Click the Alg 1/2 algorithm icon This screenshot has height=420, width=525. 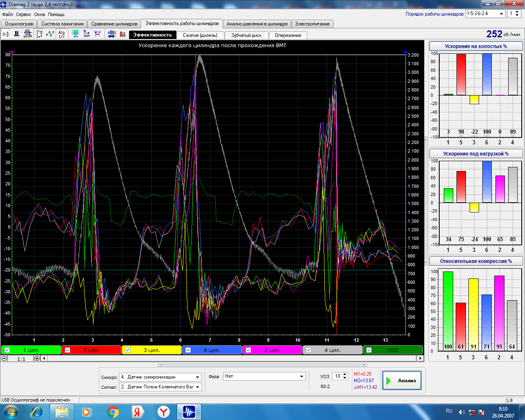click(62, 34)
